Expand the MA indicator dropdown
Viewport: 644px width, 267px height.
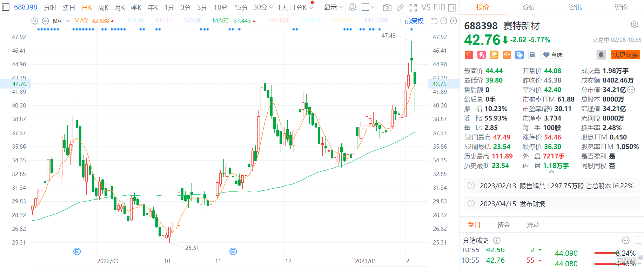click(68, 21)
